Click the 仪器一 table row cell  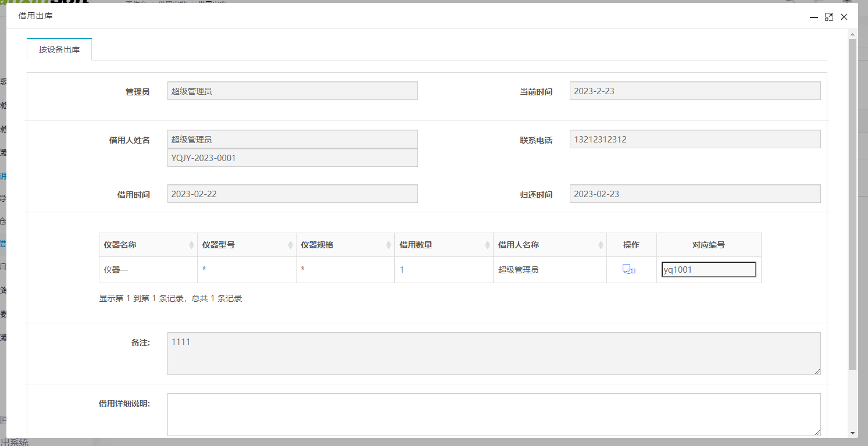click(x=148, y=270)
